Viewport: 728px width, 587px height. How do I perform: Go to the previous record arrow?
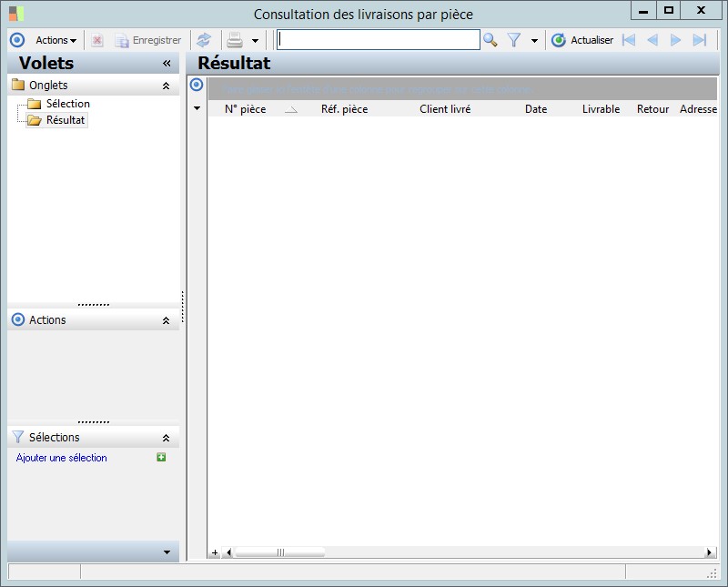[x=652, y=40]
